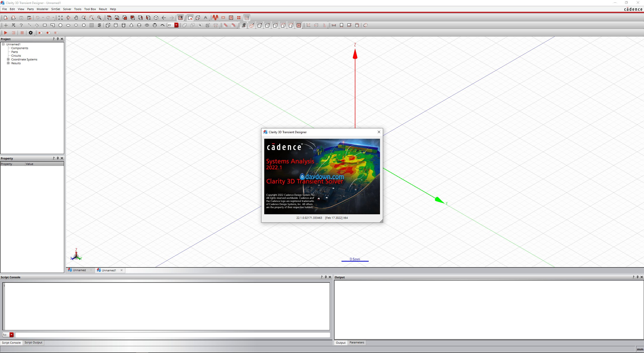Create a Cone solid primitive

pos(131,25)
